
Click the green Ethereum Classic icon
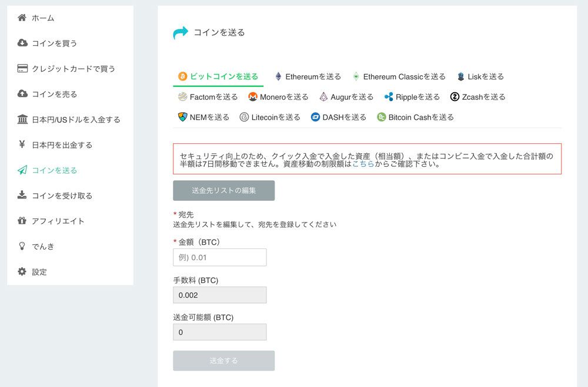coord(356,76)
